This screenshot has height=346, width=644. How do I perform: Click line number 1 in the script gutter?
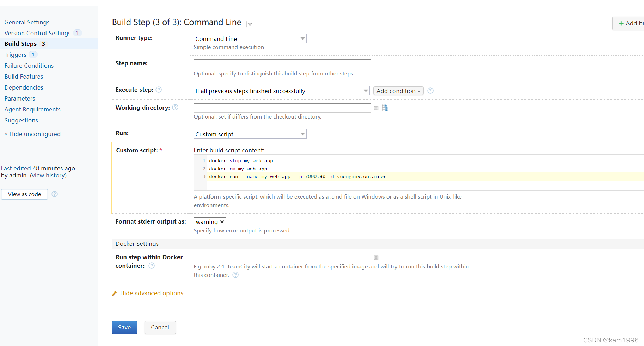pyautogui.click(x=204, y=160)
